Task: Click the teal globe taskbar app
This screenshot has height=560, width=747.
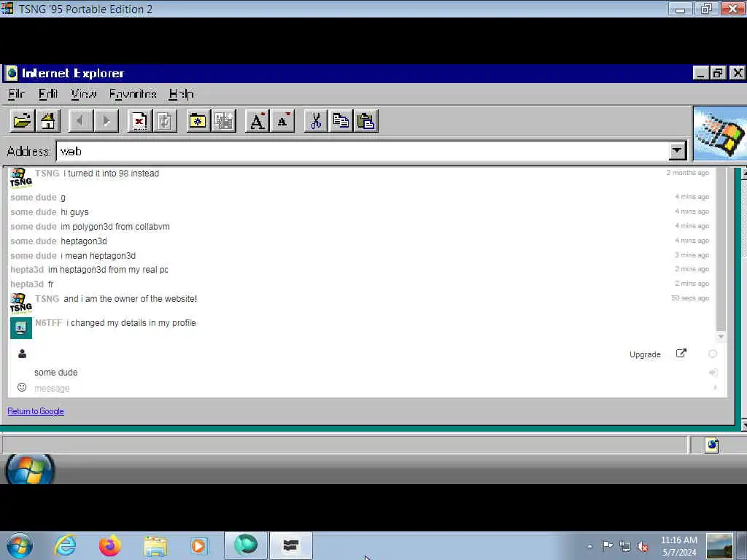Action: pos(246,545)
